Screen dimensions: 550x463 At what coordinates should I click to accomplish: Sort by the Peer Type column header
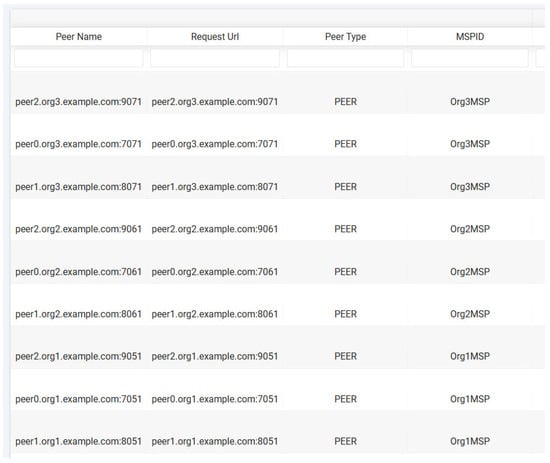click(x=346, y=36)
